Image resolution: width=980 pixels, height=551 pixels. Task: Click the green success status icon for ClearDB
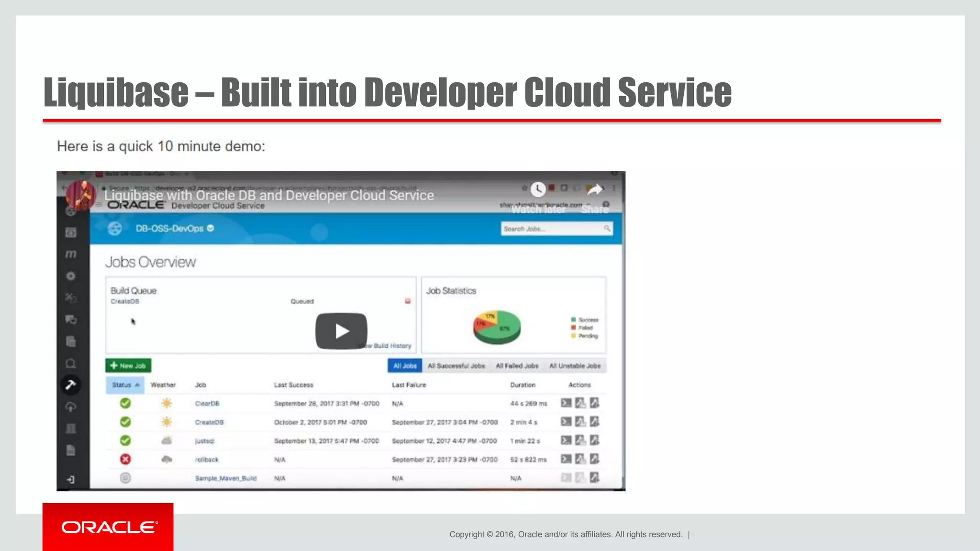125,403
